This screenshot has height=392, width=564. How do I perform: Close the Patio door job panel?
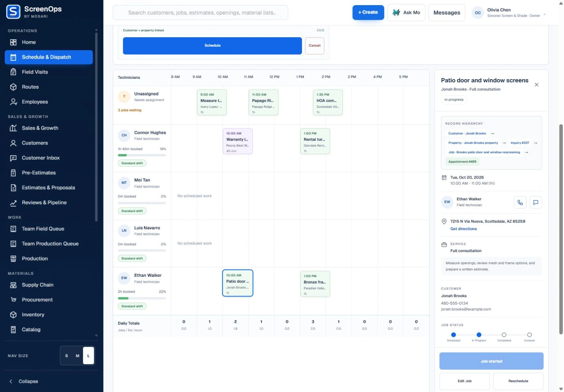click(537, 85)
